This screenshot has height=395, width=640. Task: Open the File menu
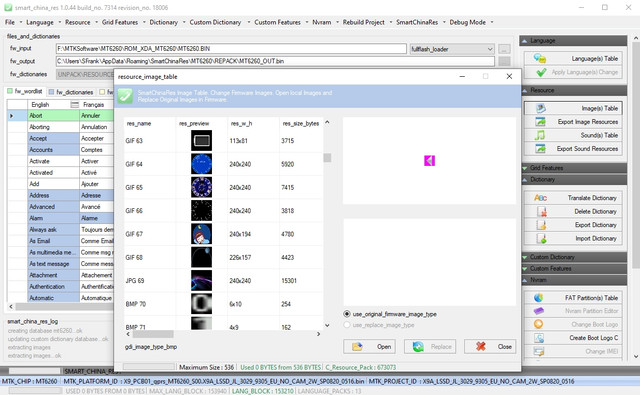(x=10, y=22)
